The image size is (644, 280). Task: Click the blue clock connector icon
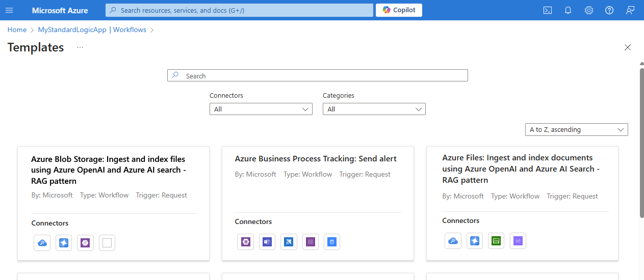point(331,242)
